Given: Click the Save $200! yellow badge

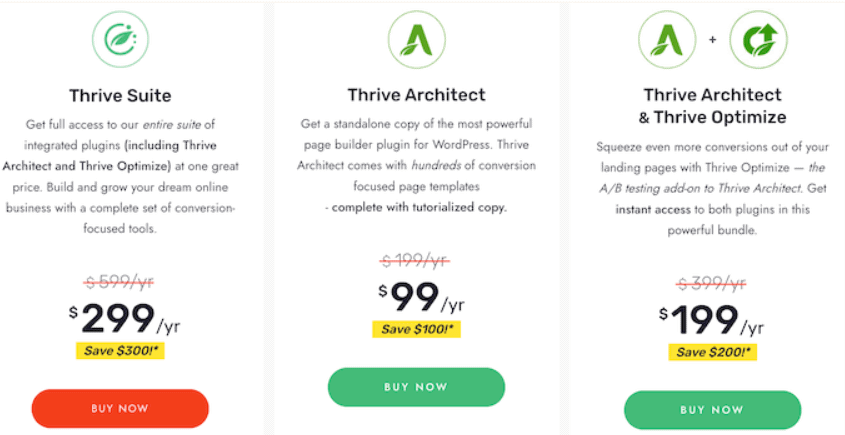Looking at the screenshot, I should click(712, 352).
